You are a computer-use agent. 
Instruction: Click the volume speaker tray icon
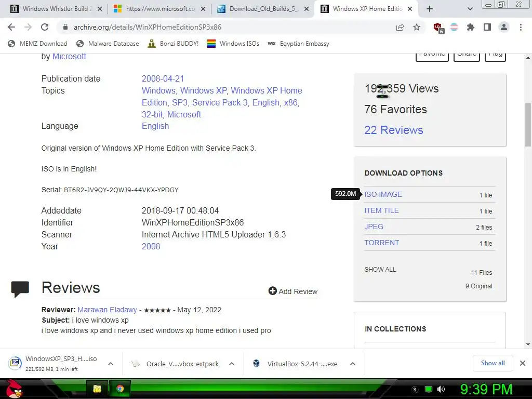[x=441, y=389]
